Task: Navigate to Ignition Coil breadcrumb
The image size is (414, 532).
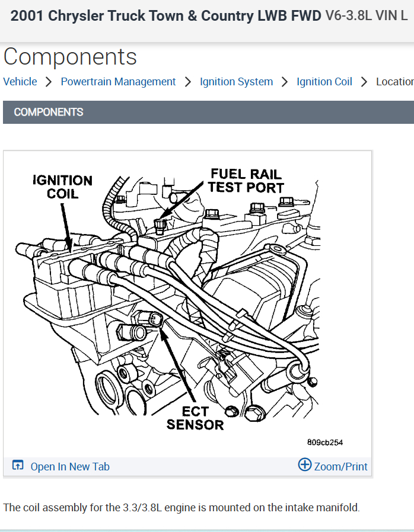Action: [x=324, y=82]
